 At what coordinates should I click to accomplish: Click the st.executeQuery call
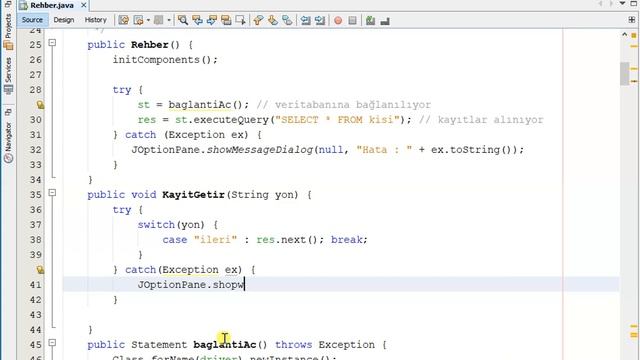[222, 120]
